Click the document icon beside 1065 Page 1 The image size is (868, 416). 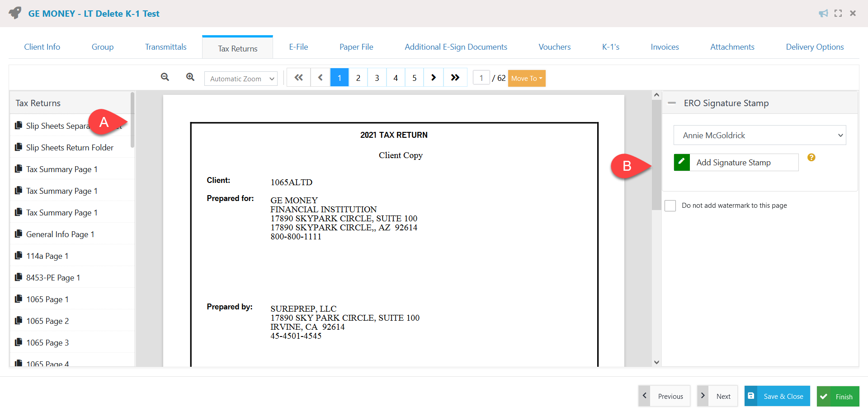(18, 299)
